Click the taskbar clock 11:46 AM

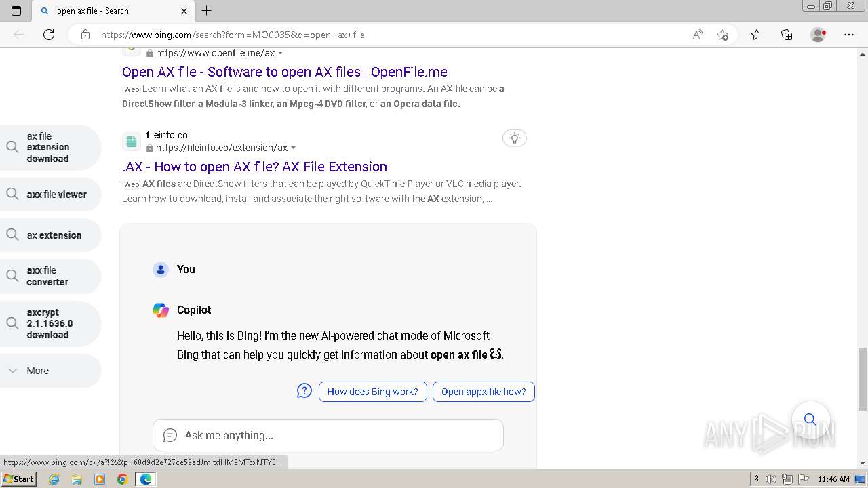click(833, 479)
